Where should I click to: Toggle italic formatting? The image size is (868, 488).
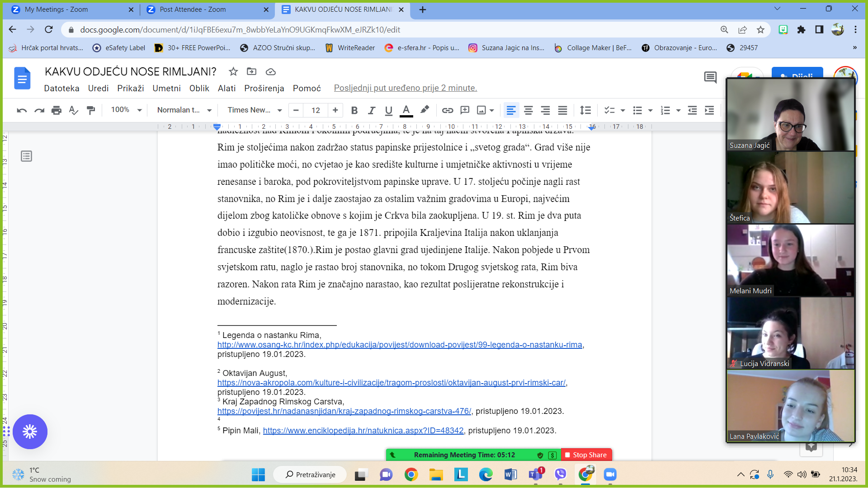pos(371,110)
